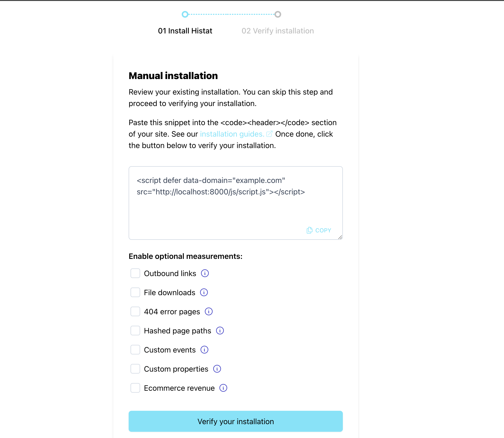Click the Verify your installation button
Viewport: 504px width, 438px height.
click(x=235, y=421)
